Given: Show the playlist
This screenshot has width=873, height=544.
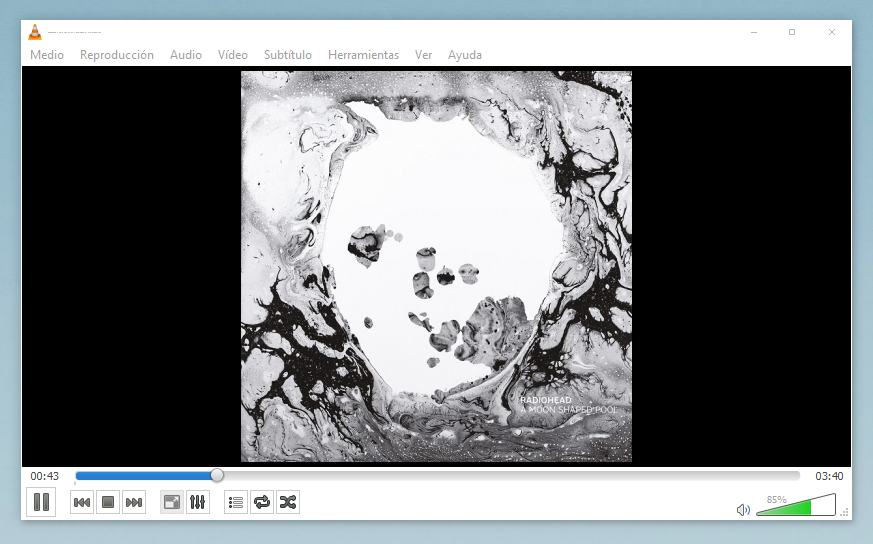Looking at the screenshot, I should point(236,502).
